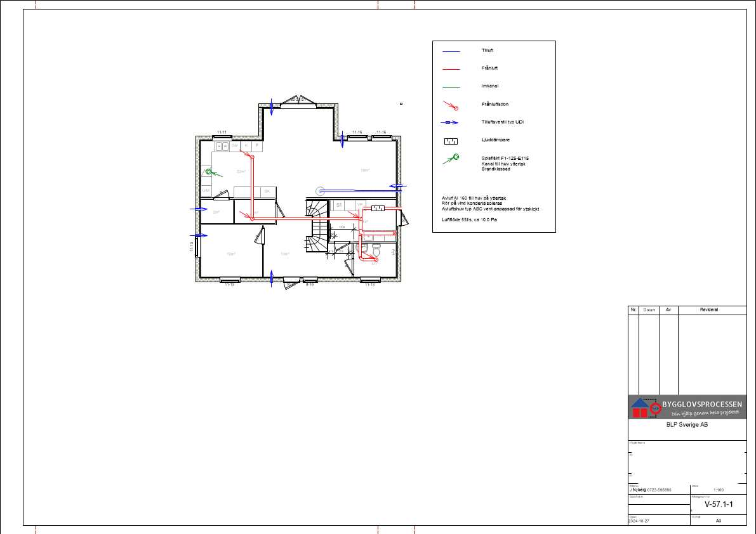The image size is (756, 534).
Task: Select the blue supply-air circle symbol near the stairs
Action: click(320, 191)
